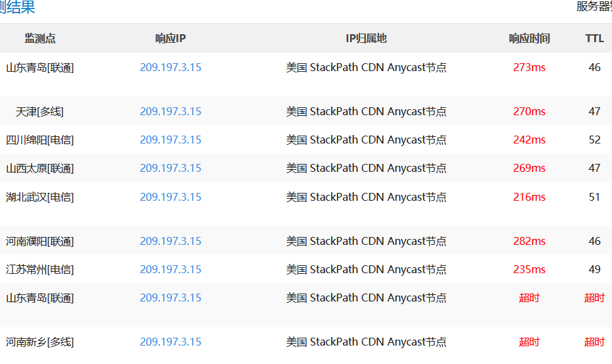
Task: Open the IP link in the 天津[多线] row
Action: (x=170, y=111)
